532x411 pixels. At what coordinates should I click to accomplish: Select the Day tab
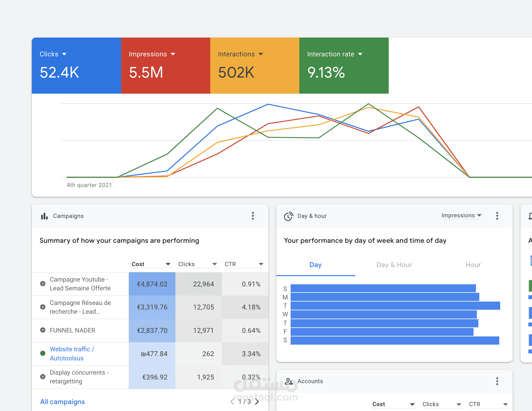tap(315, 265)
